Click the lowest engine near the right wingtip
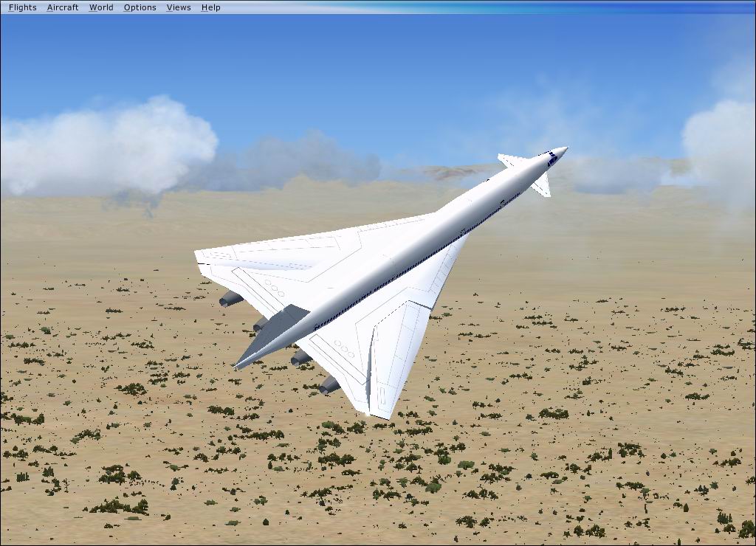Screen dimensions: 756x546 (x=329, y=384)
